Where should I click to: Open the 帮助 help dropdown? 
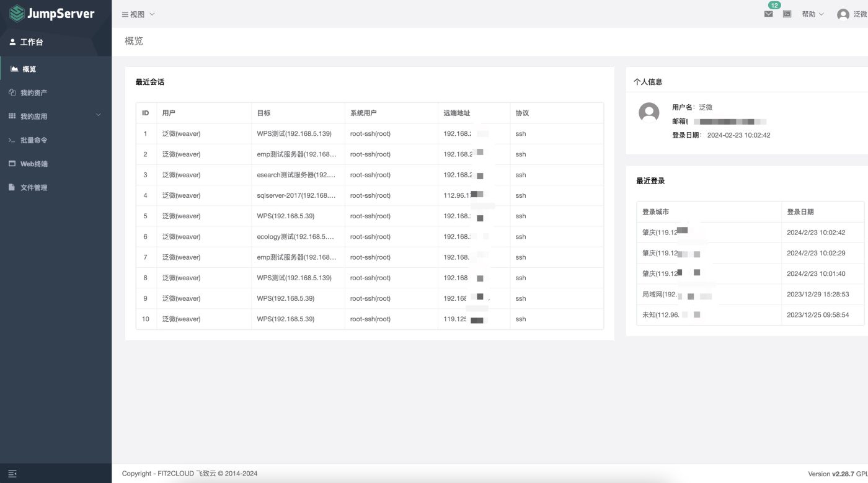pos(812,14)
